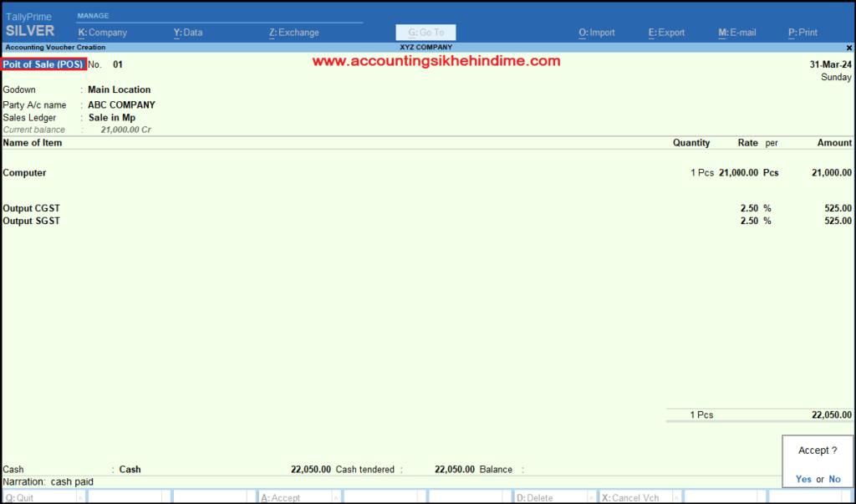Click the total quantity 1 Pcs
Viewport: 856px width, 504px height.
click(701, 415)
